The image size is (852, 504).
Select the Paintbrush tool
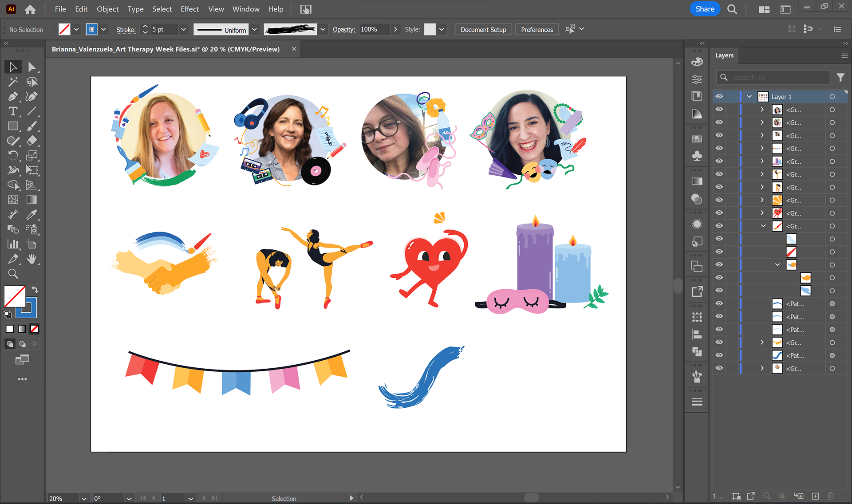coord(32,126)
